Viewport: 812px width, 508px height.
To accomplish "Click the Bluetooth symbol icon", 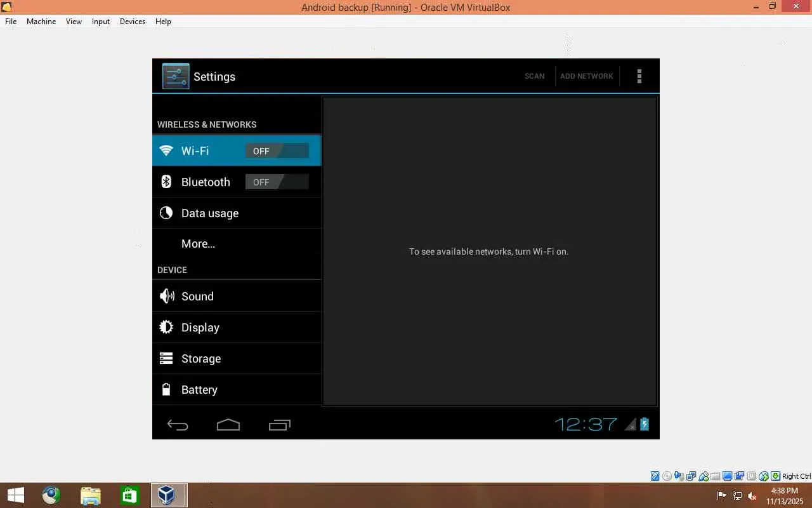I will pyautogui.click(x=166, y=182).
